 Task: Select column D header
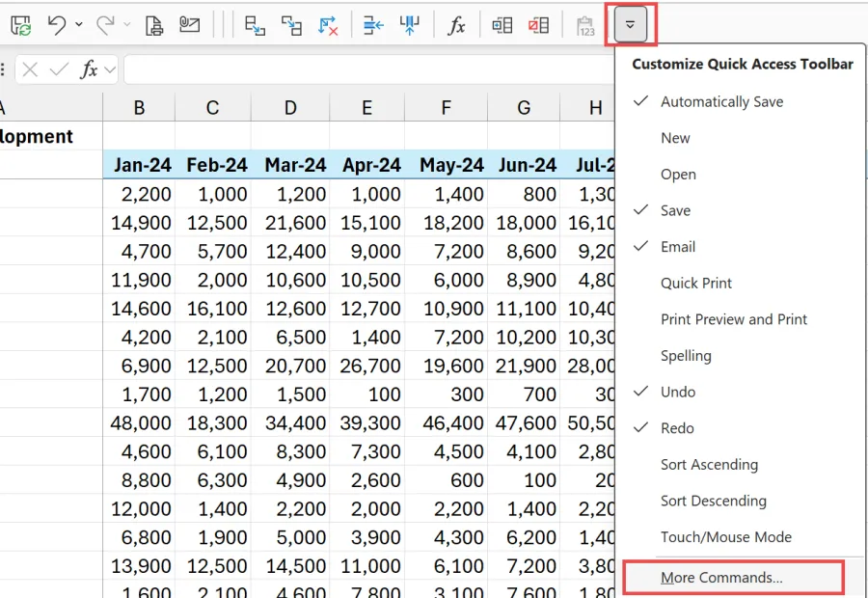point(290,108)
